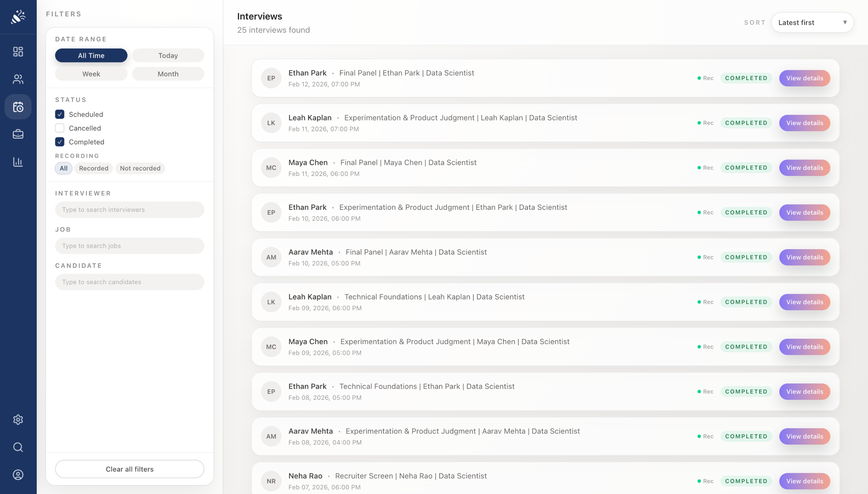Click the candidate search input field
Image resolution: width=868 pixels, height=494 pixels.
(130, 282)
